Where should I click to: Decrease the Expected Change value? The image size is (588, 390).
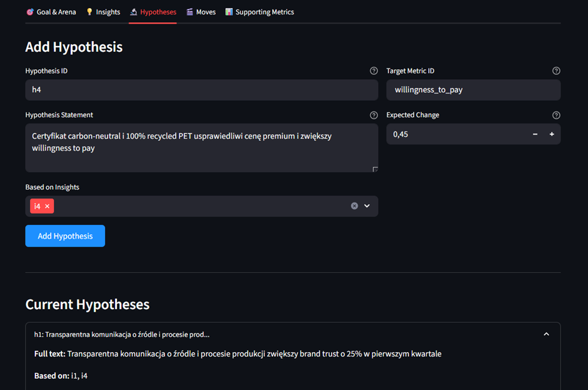tap(535, 134)
